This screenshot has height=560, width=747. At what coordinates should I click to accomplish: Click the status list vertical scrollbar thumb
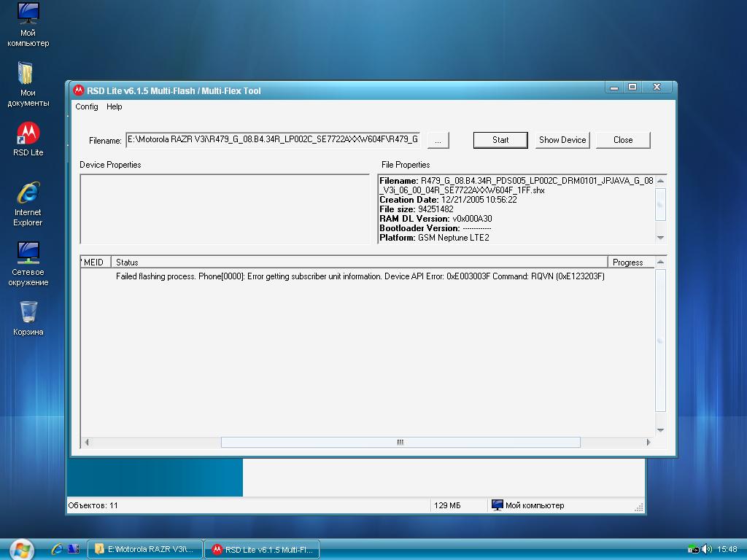660,340
